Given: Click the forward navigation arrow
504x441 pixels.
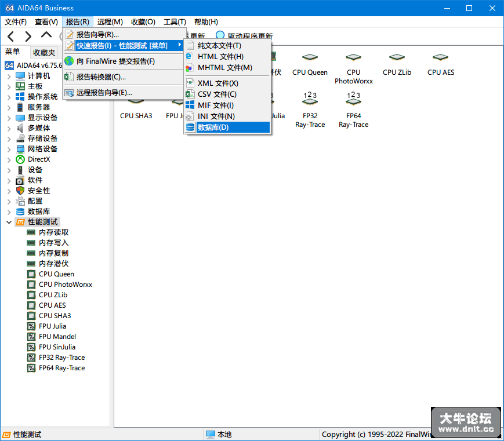Looking at the screenshot, I should [28, 37].
